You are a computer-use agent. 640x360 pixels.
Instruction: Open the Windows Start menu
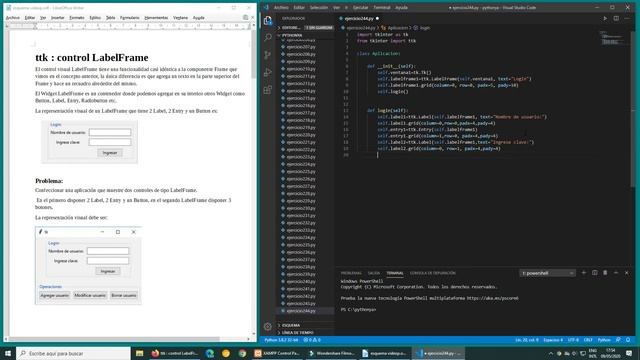pos(8,353)
